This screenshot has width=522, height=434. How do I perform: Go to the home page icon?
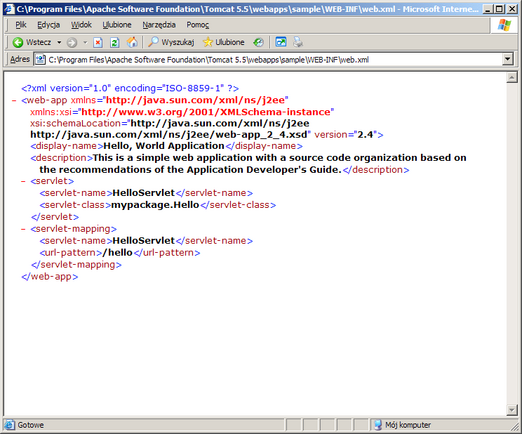pyautogui.click(x=132, y=42)
